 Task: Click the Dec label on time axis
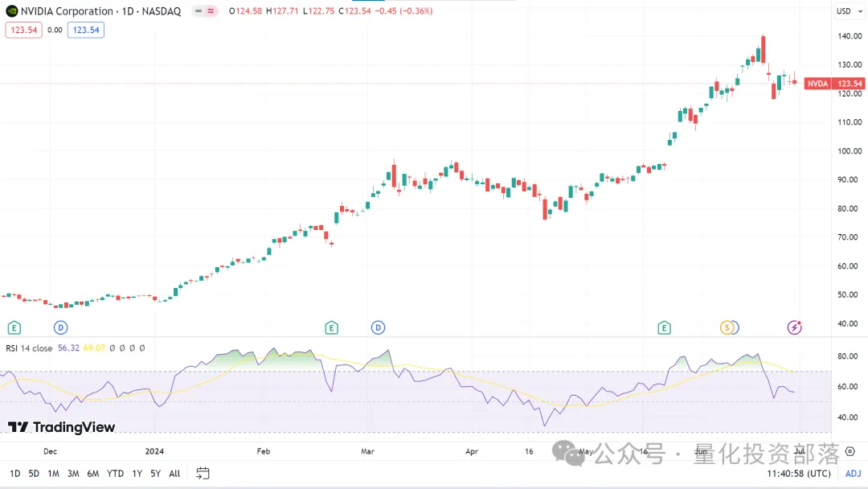(51, 451)
